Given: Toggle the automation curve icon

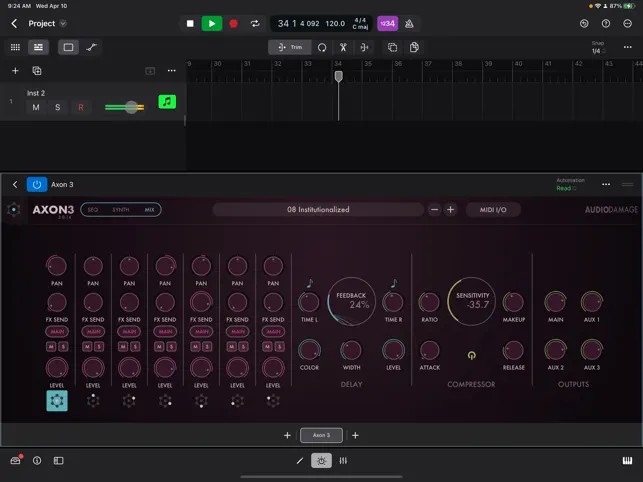Looking at the screenshot, I should (x=91, y=47).
